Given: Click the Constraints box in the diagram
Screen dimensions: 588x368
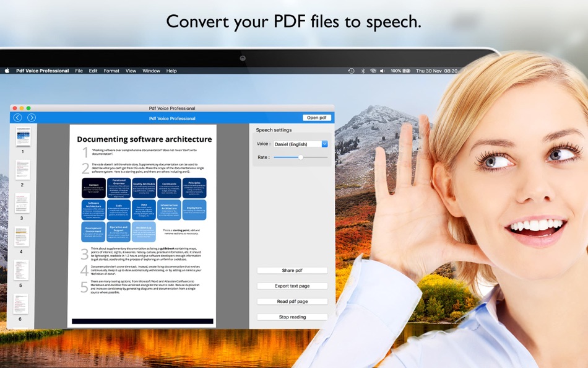Looking at the screenshot, I should [169, 188].
